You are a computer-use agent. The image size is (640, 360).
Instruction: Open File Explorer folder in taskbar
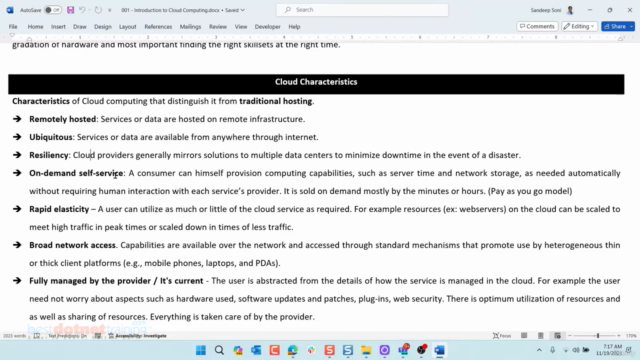[x=366, y=350]
